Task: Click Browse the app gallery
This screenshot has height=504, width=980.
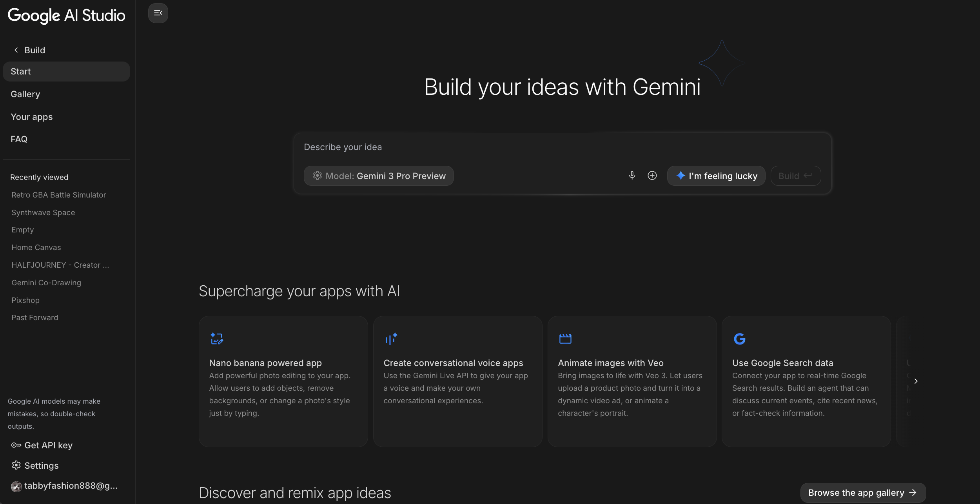Action: coord(863,493)
